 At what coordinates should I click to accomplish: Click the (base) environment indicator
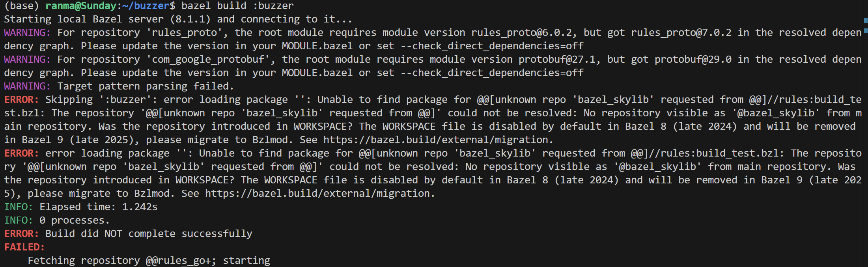point(22,6)
